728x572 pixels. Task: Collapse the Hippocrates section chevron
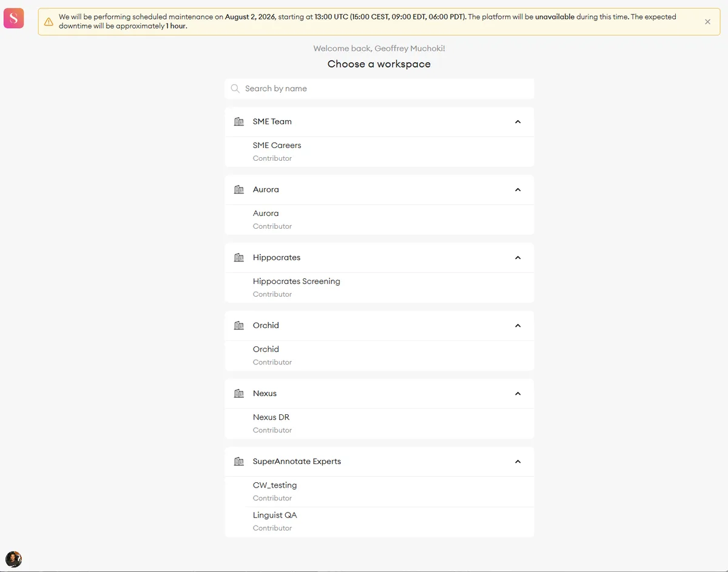pos(517,258)
